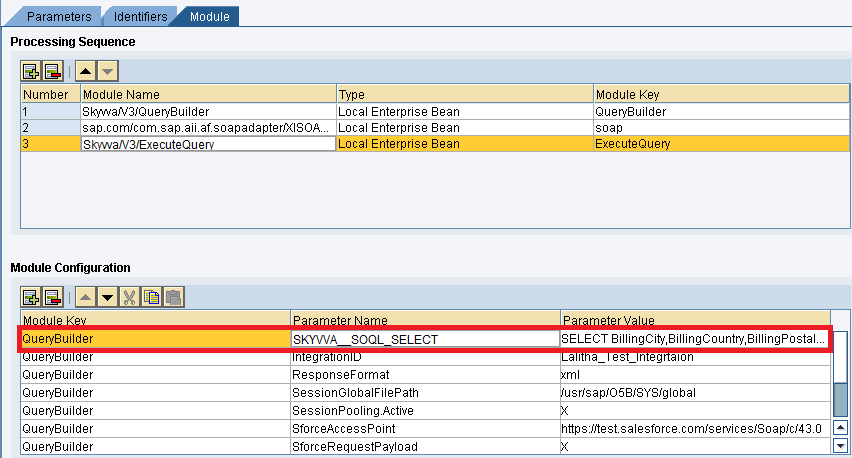
Task: Click the SKYVVA__SOQL_SELECT parameter name field
Action: pos(424,339)
